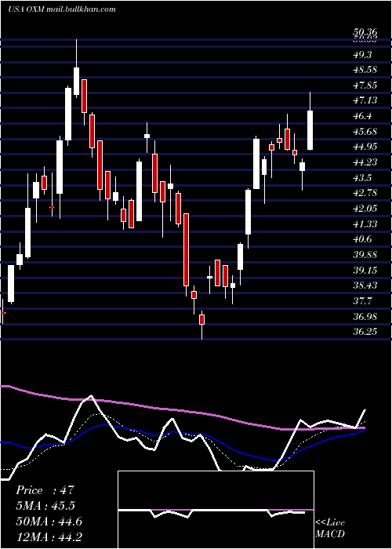The image size is (392, 549).
Task: Click the 45.68 price axis label
Action: 365,132
